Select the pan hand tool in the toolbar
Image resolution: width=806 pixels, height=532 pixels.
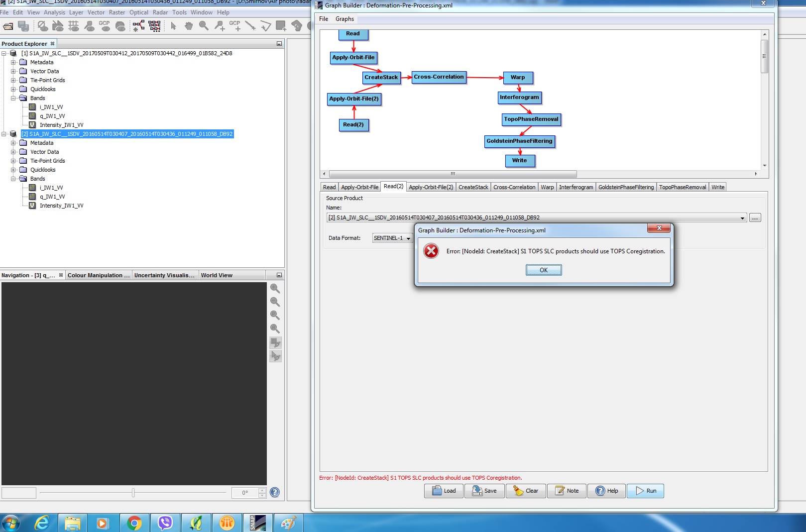pos(189,26)
